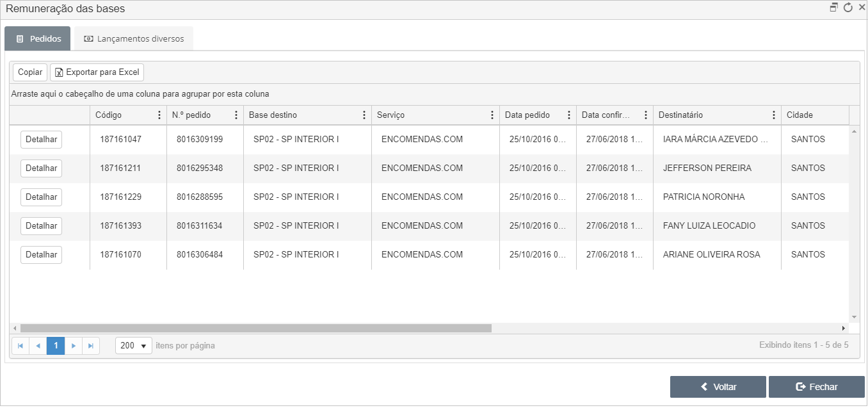Open Código column options menu
The width and height of the screenshot is (868, 408).
coord(159,115)
